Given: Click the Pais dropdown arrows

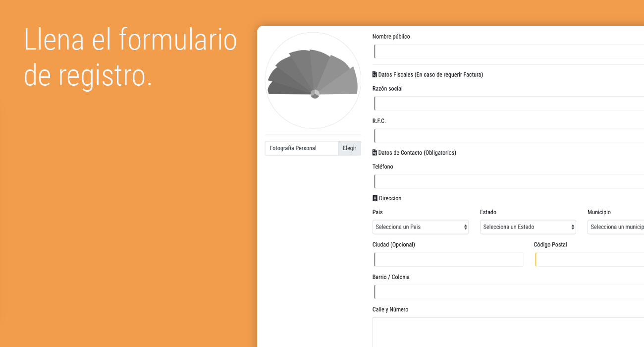Looking at the screenshot, I should click(465, 227).
